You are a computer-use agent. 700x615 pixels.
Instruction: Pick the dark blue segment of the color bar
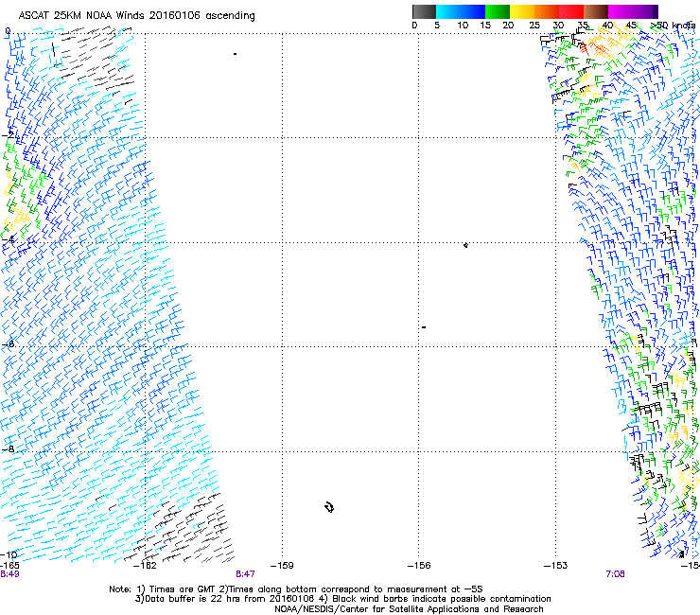[473, 11]
